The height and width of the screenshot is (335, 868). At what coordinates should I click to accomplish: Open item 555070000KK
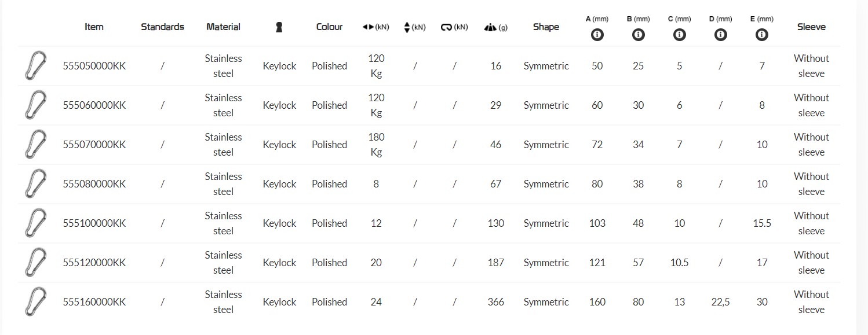[94, 145]
